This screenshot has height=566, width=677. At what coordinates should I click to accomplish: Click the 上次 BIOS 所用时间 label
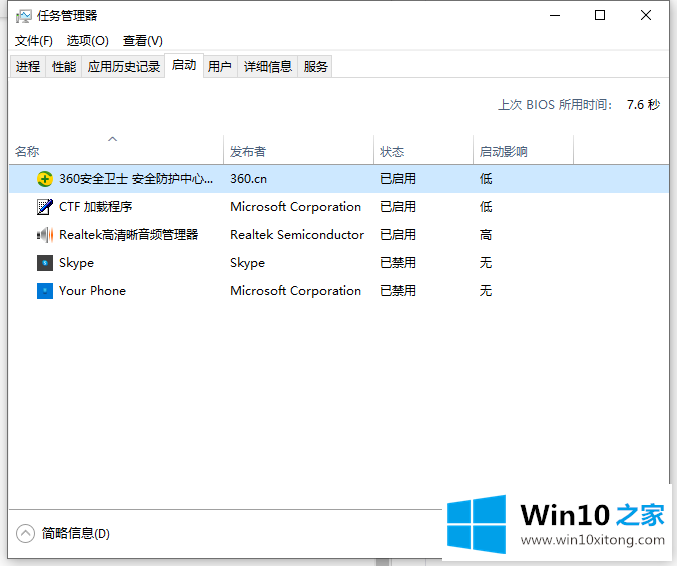point(555,105)
